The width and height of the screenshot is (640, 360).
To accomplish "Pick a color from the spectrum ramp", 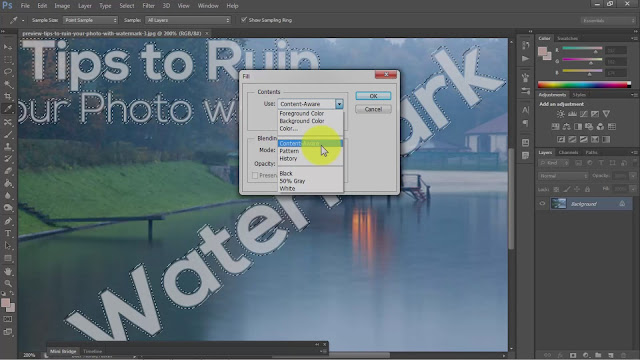I will 584,85.
